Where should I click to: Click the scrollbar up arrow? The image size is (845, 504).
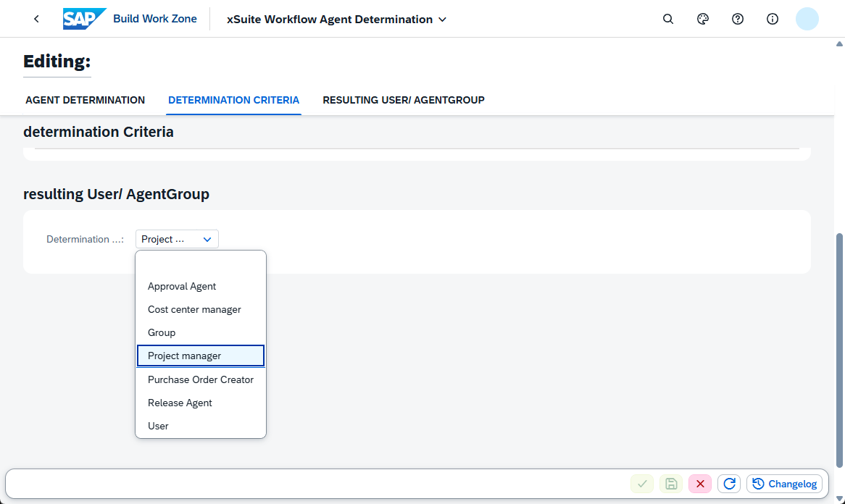point(839,44)
